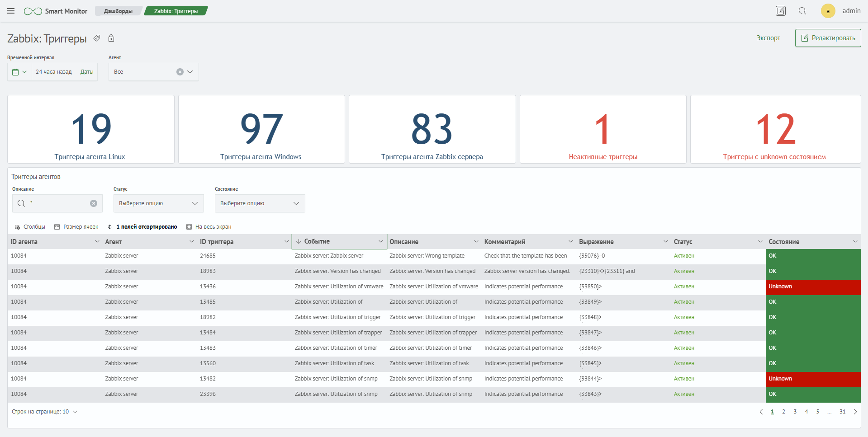Screen dimensions: 868x437
Task: Clear the Описание search field
Action: [94, 203]
